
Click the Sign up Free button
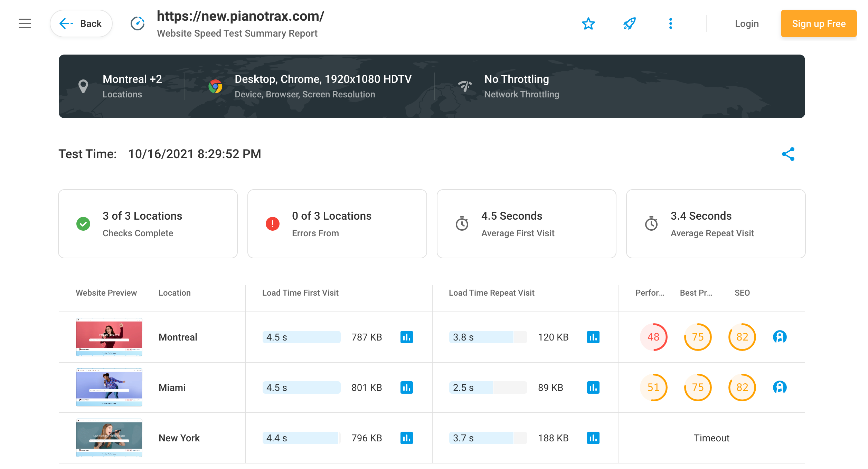point(818,23)
